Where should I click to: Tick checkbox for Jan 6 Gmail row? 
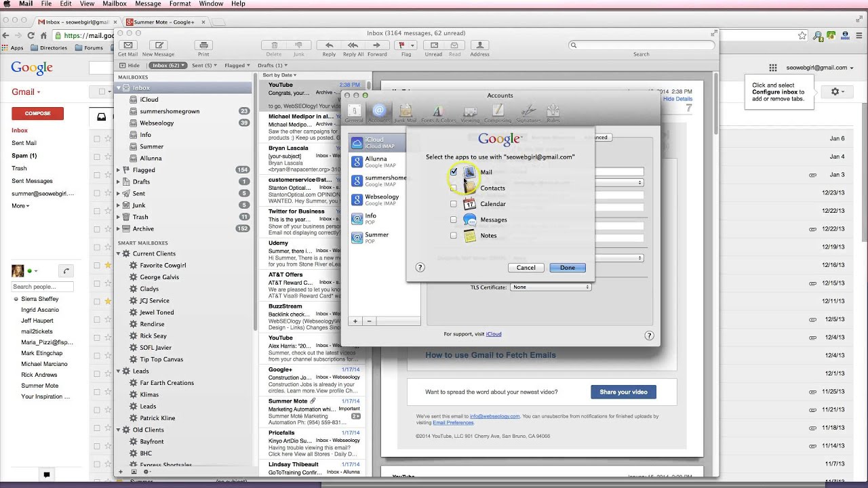coord(97,138)
